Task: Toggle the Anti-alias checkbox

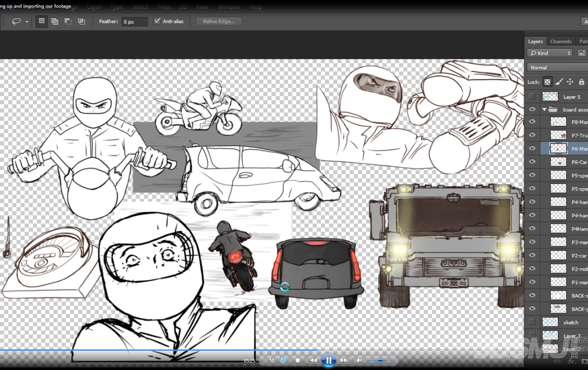Action: tap(157, 21)
